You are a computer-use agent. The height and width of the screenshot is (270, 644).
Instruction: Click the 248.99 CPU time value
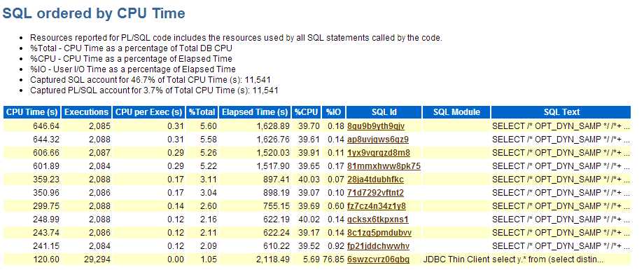coord(47,220)
